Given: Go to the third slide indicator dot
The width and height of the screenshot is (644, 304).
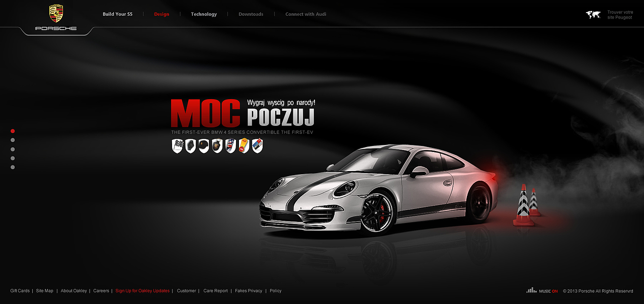Looking at the screenshot, I should click(13, 149).
